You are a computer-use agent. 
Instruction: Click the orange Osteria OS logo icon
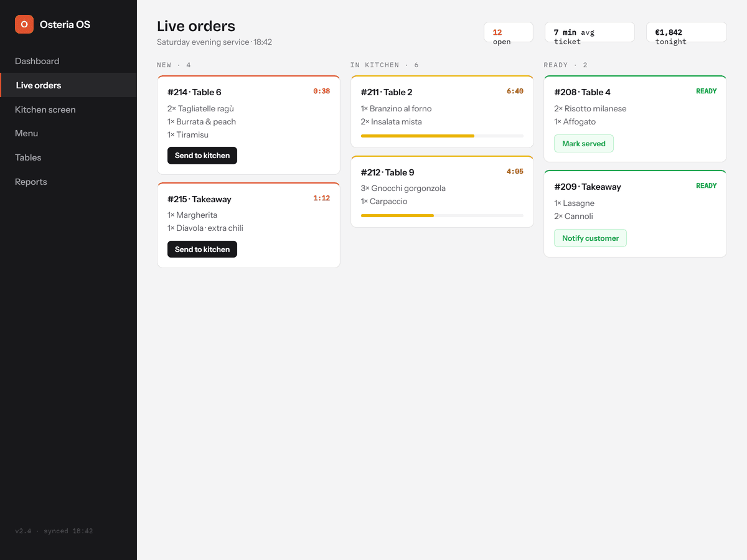24,24
